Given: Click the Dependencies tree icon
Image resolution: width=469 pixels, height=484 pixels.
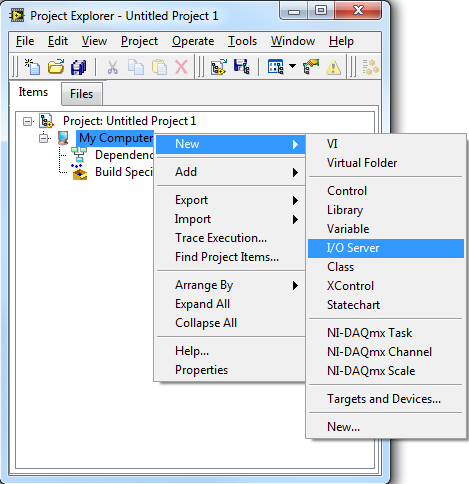Looking at the screenshot, I should coord(79,155).
